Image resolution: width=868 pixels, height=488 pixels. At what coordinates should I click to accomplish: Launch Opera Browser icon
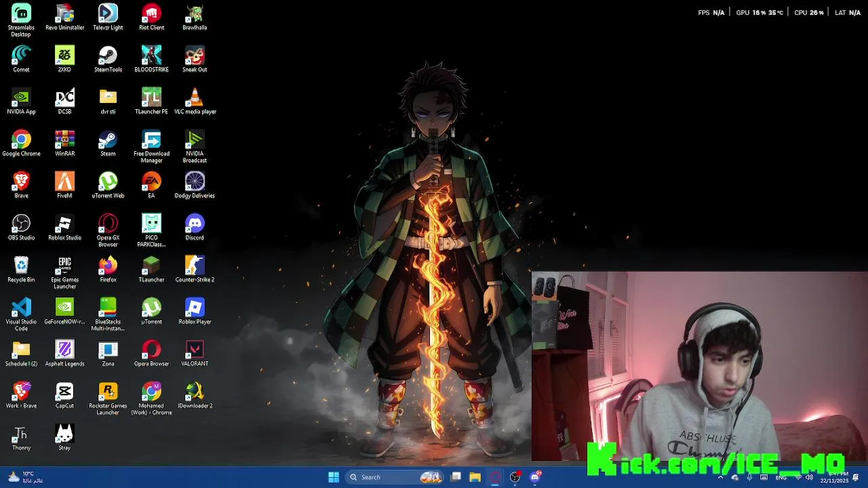[151, 354]
